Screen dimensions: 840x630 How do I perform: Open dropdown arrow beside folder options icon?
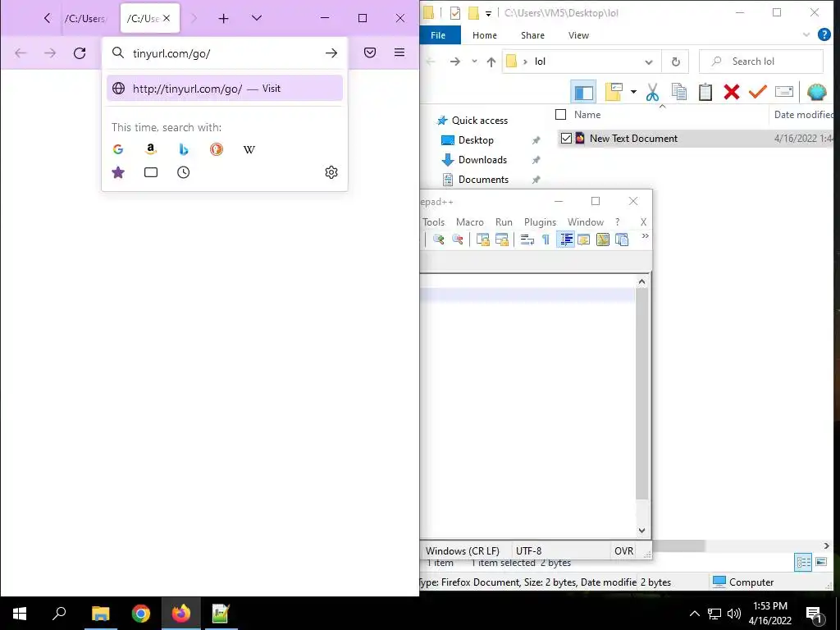[633, 92]
